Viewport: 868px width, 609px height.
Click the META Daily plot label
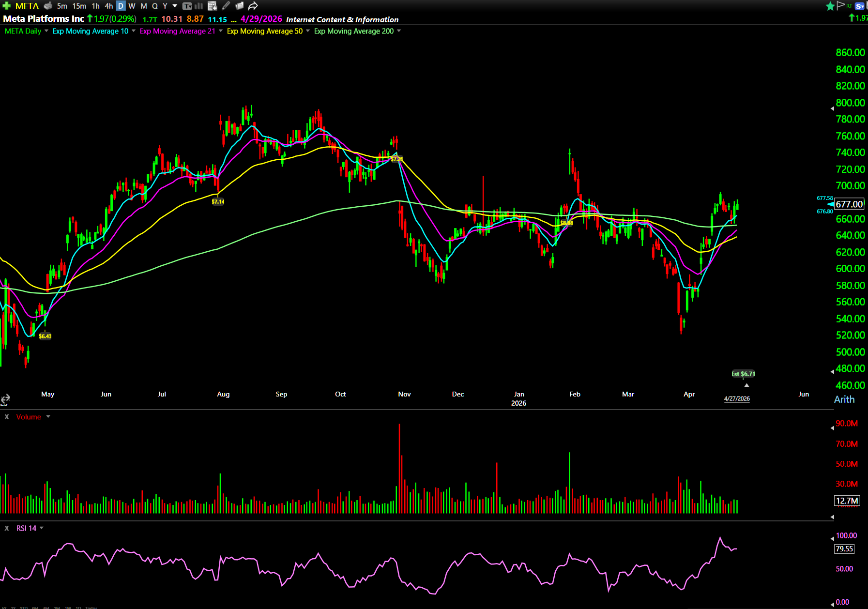tap(23, 31)
